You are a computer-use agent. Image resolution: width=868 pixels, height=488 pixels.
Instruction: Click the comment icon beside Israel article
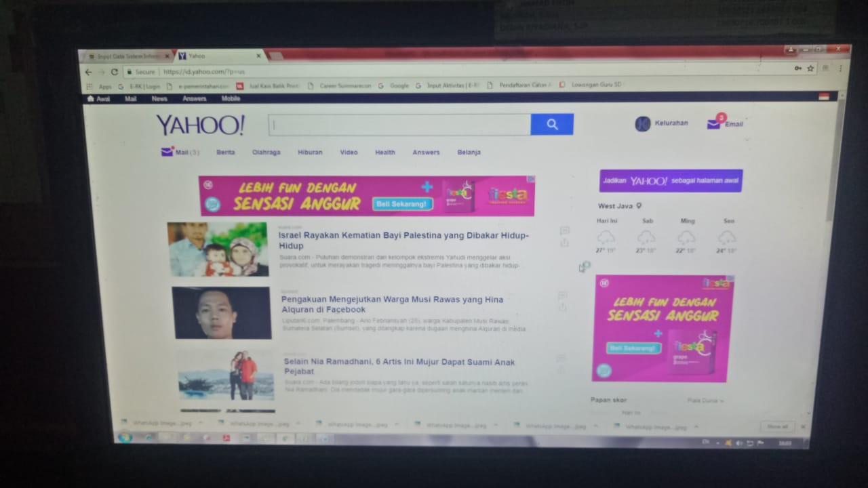pyautogui.click(x=564, y=231)
